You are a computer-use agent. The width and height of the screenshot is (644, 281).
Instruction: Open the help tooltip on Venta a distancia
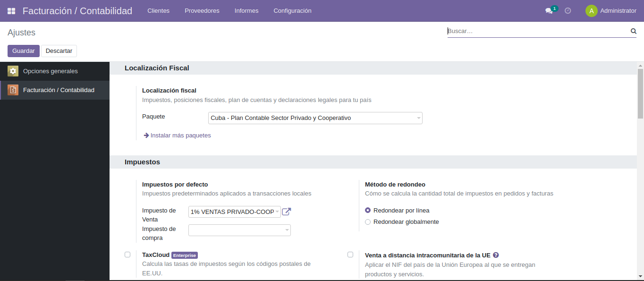[x=495, y=255]
